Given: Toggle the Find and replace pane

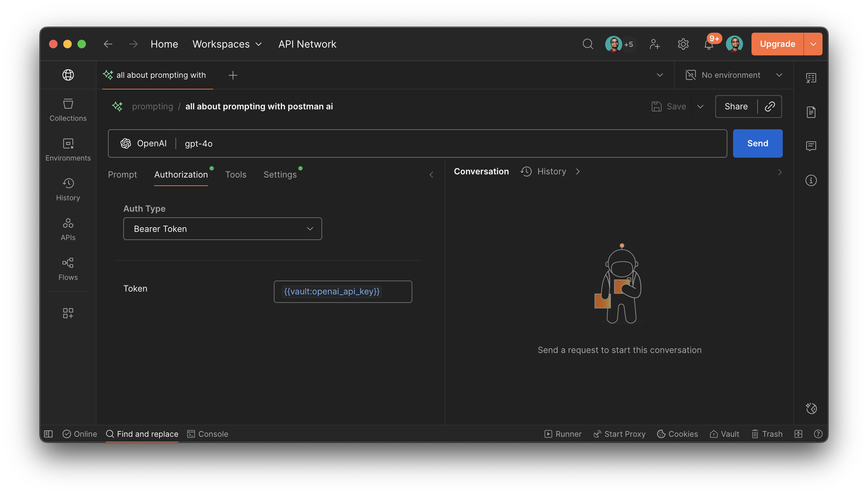Looking at the screenshot, I should tap(142, 434).
